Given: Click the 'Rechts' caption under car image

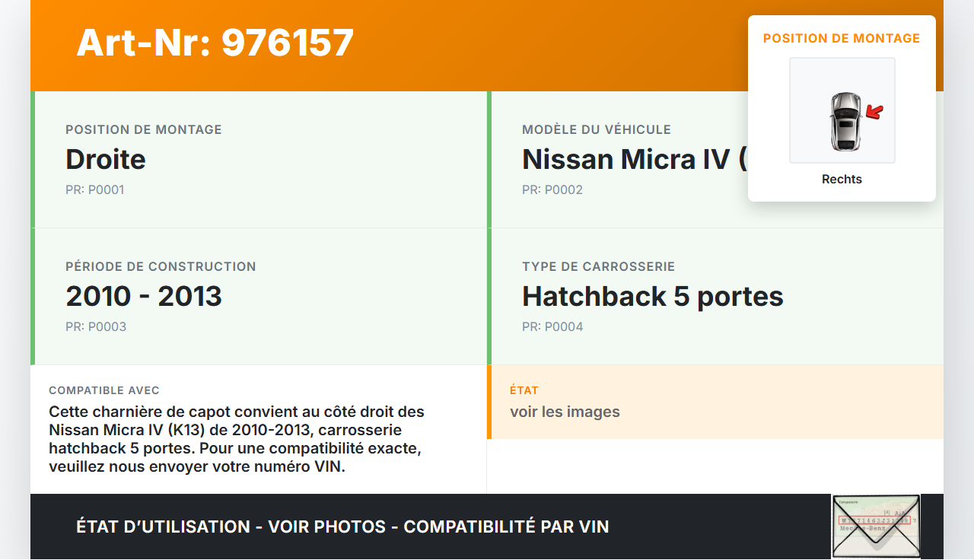Looking at the screenshot, I should [x=842, y=180].
